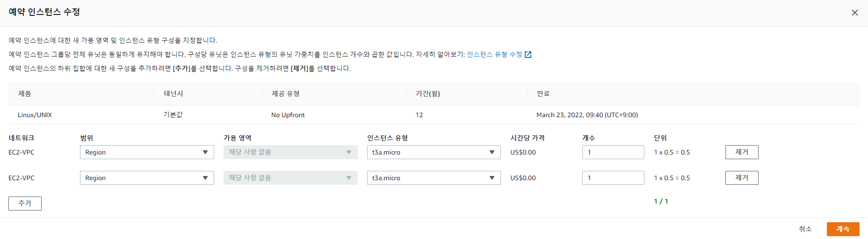Click external link icon next to 인스턴스 유형 수정

(528, 55)
